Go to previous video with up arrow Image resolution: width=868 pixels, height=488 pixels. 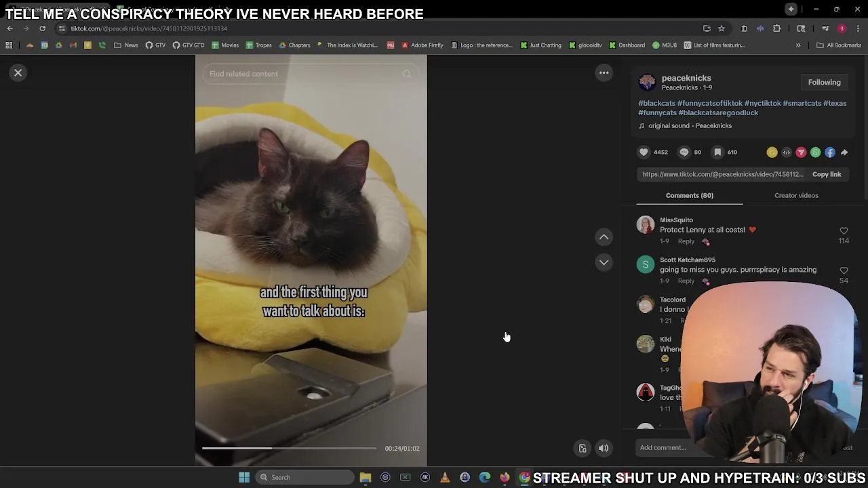click(x=604, y=237)
